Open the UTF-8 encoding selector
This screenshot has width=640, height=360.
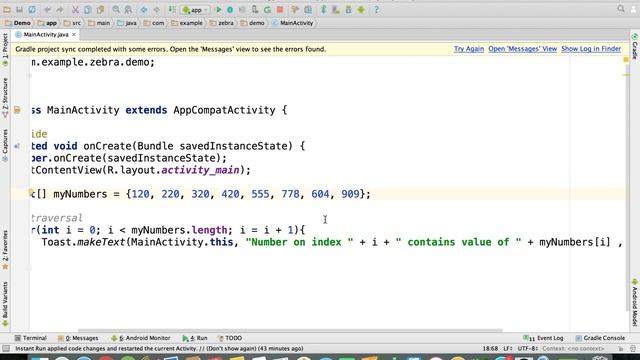click(x=528, y=349)
